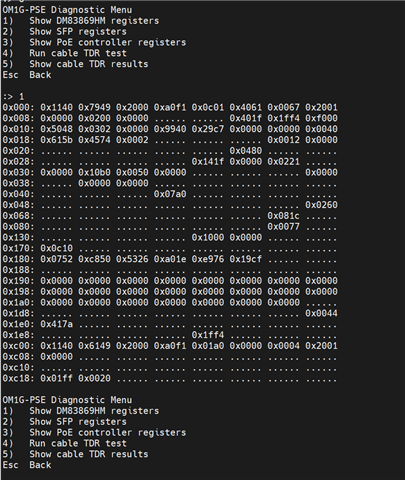Click 'Esc Back' in the bottom menu
Viewport: 405px width, 480px height.
pos(27,465)
